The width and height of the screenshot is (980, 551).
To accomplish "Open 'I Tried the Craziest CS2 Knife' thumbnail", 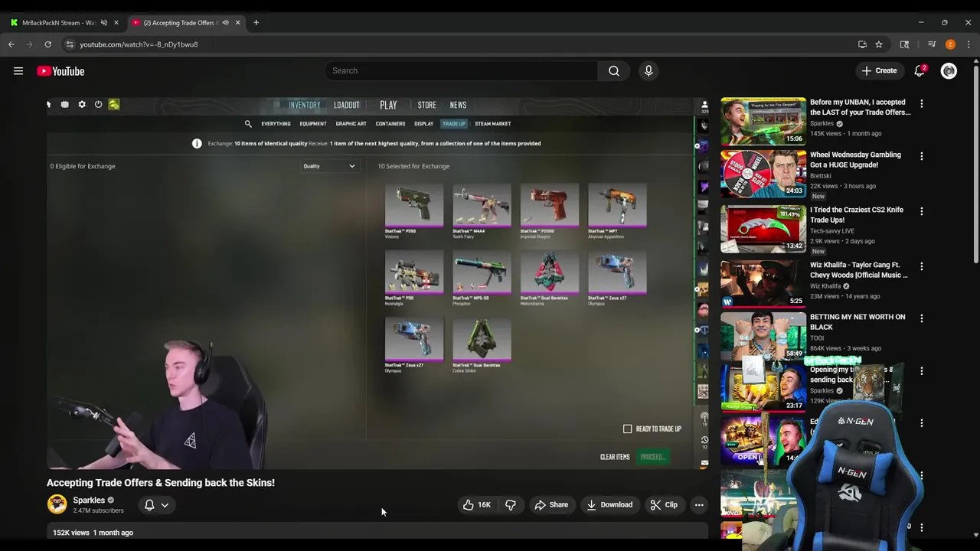I will (763, 229).
